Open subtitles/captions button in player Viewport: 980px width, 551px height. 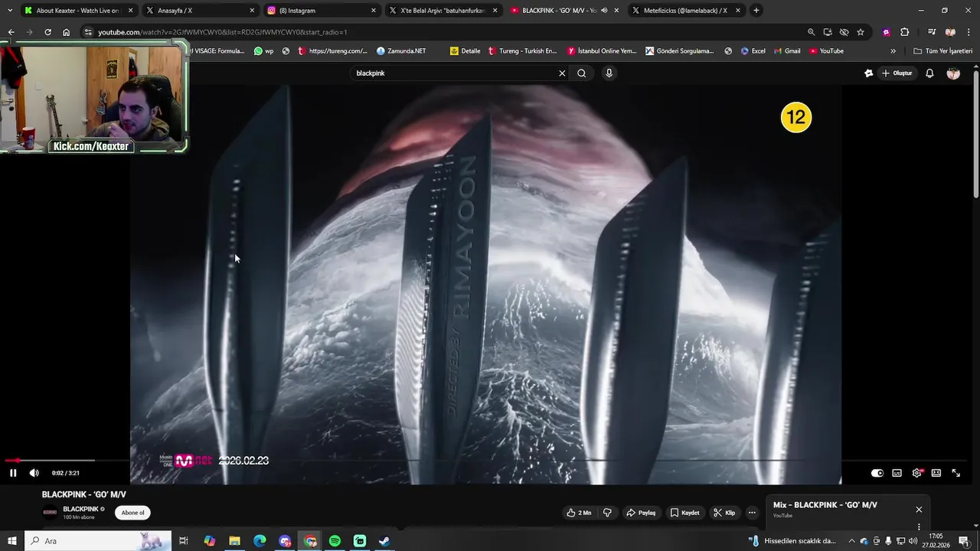tap(897, 473)
